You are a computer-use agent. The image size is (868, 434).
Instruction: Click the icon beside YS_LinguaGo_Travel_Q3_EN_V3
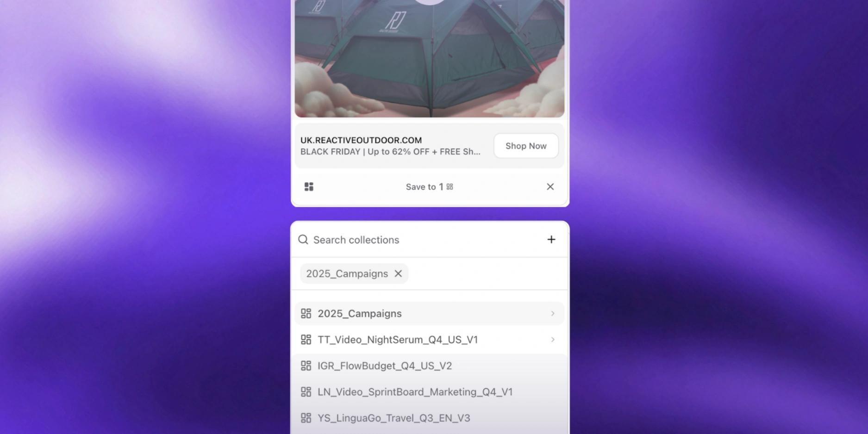306,418
